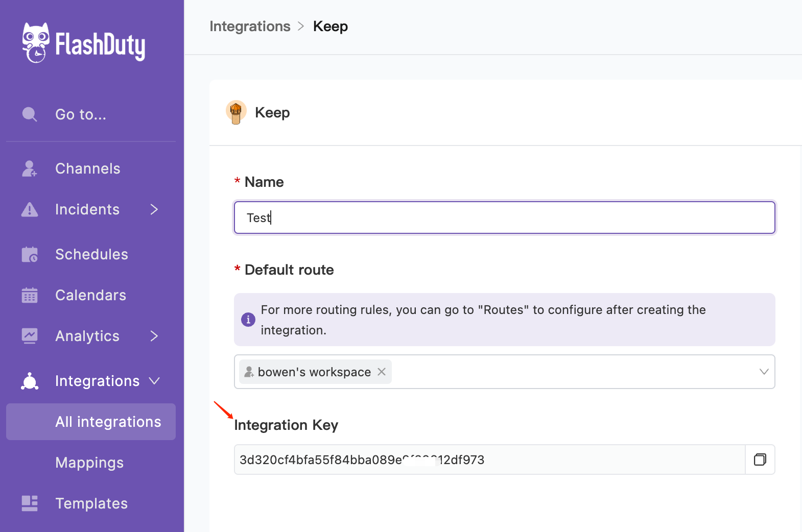Open the Analytics menu
Screen dimensions: 802x532
click(x=87, y=336)
